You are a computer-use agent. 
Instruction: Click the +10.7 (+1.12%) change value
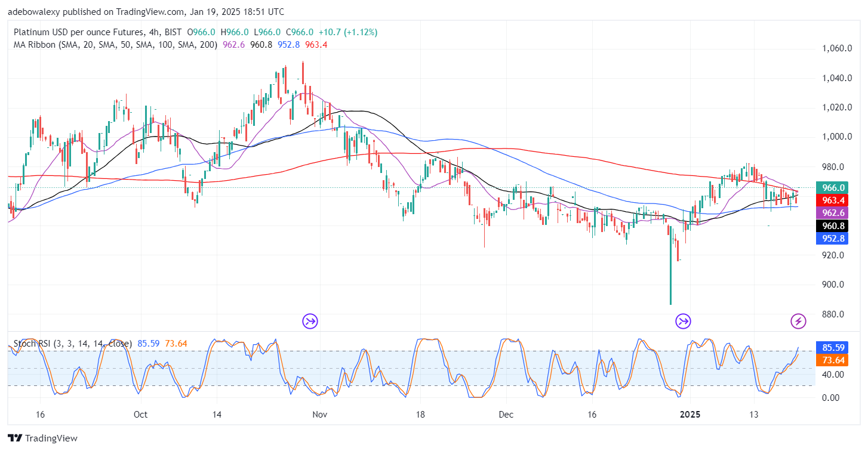click(348, 32)
